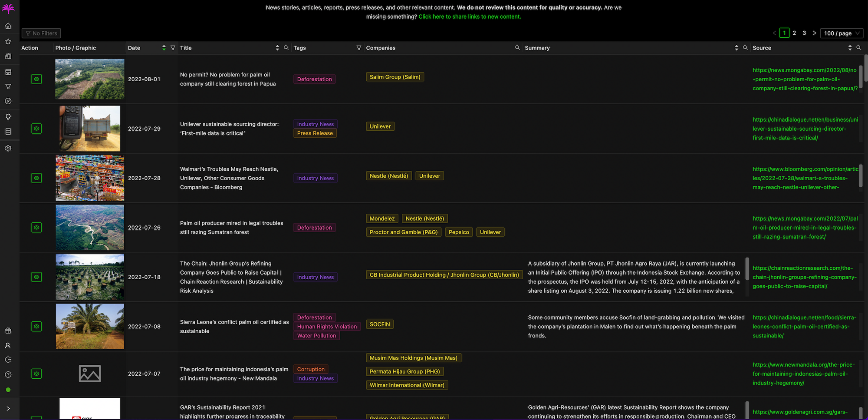Image resolution: width=868 pixels, height=420 pixels.
Task: Open the chinadialogue Unilever source link
Action: coord(805,129)
